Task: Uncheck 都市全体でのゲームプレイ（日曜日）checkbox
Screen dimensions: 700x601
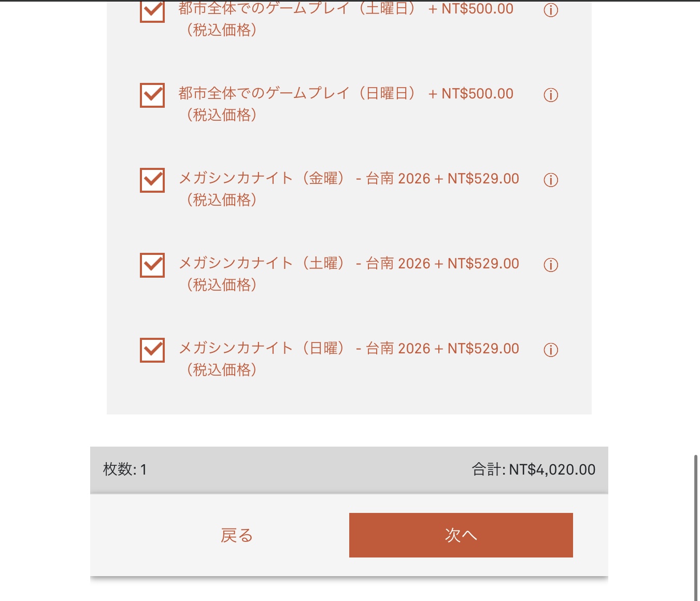Action: click(152, 95)
